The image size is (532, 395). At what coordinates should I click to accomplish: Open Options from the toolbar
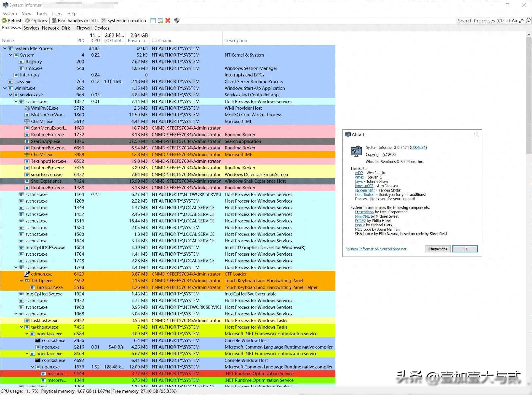[36, 21]
